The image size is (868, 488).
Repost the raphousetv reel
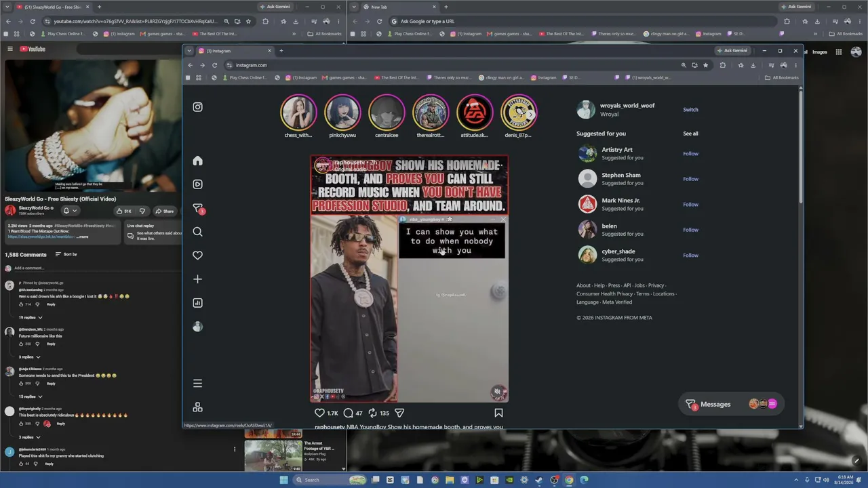tap(372, 413)
